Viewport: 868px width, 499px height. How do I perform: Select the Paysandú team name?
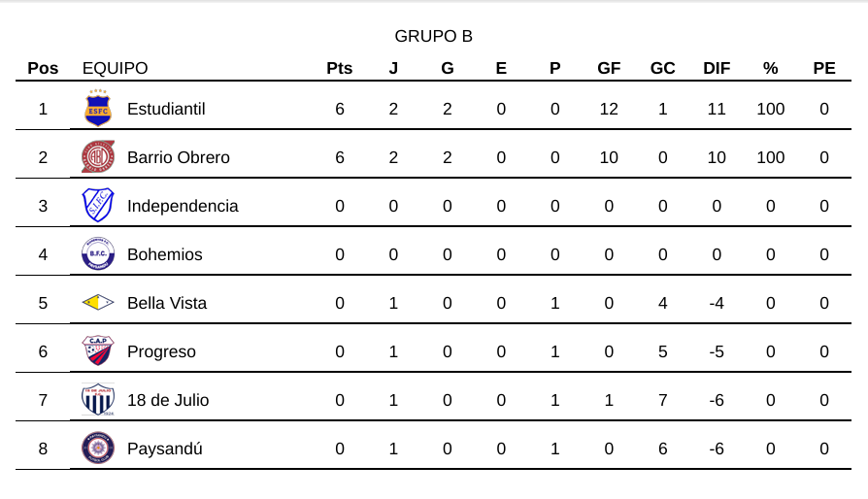click(165, 449)
